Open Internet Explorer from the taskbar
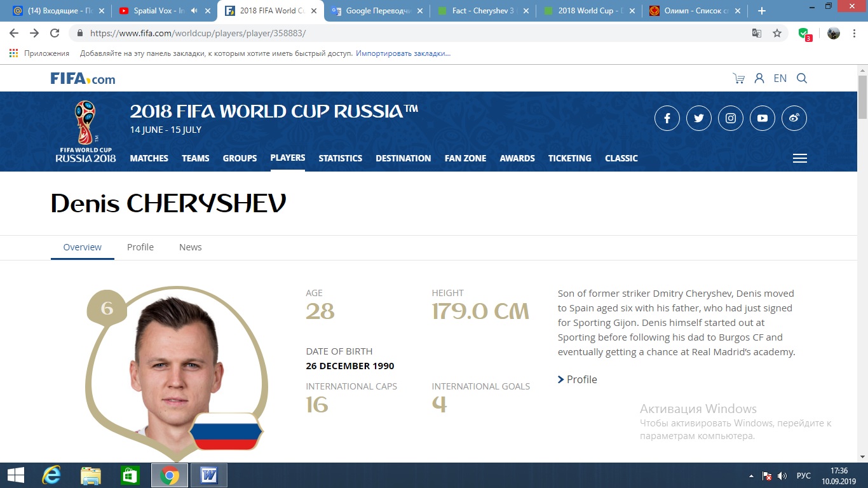868x488 pixels. coord(51,475)
